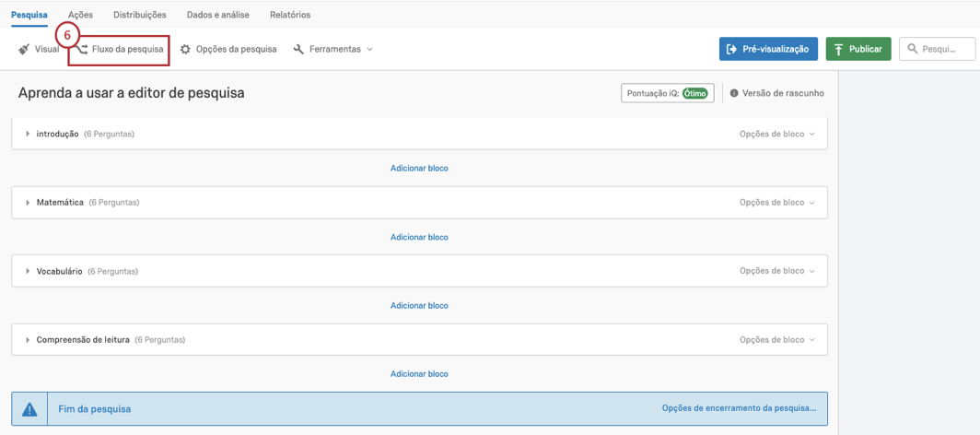Switch to the Relatórios tab

(x=290, y=15)
